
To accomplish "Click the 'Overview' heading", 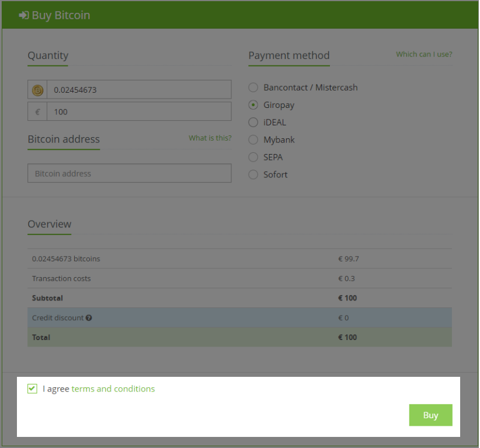I will (x=49, y=224).
